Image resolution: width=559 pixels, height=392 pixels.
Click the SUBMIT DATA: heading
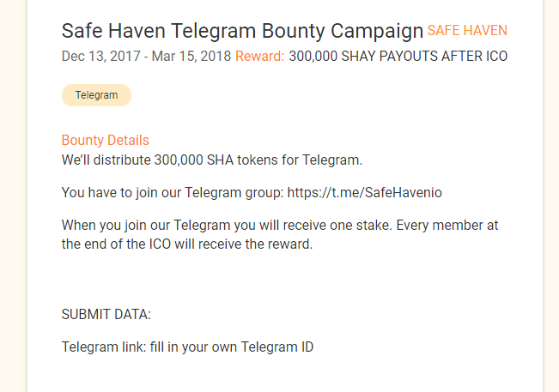106,314
